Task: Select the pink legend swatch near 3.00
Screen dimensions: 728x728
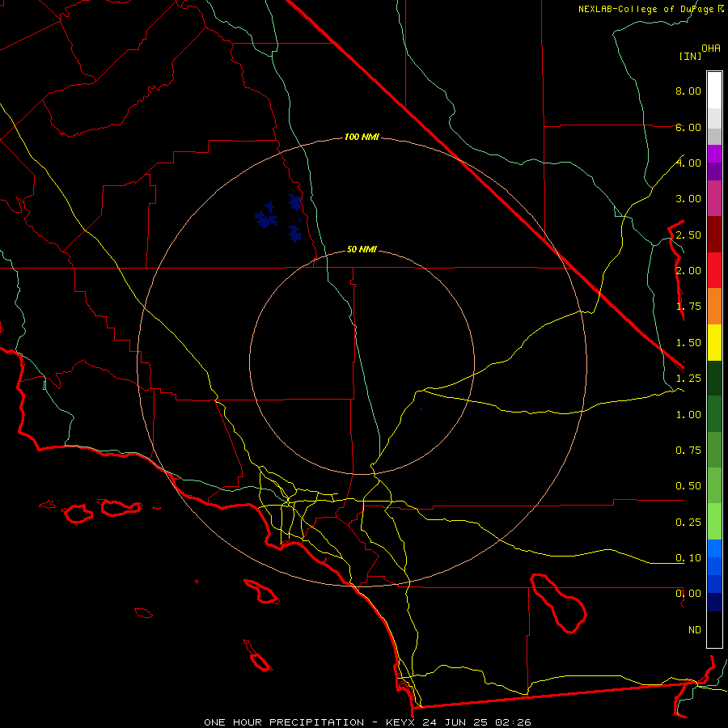Action: (714, 198)
